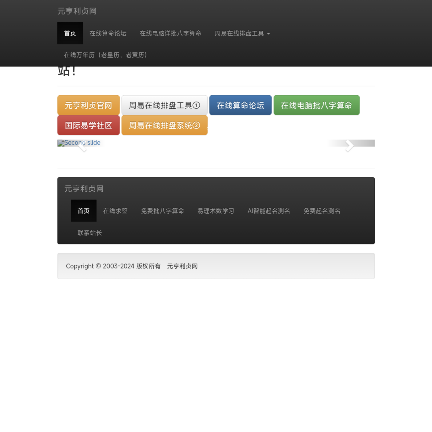Open the 在线万年历 (老黄历) navbar link
The width and height of the screenshot is (432, 432).
[x=105, y=55]
